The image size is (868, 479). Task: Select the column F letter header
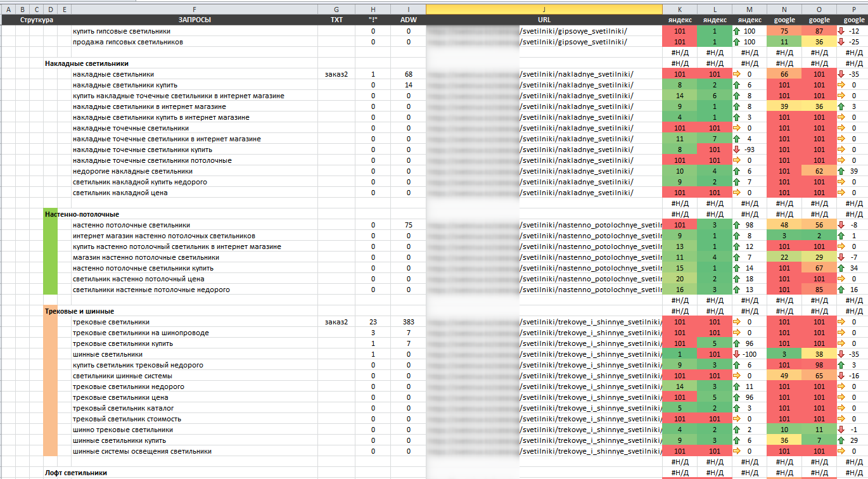point(194,9)
